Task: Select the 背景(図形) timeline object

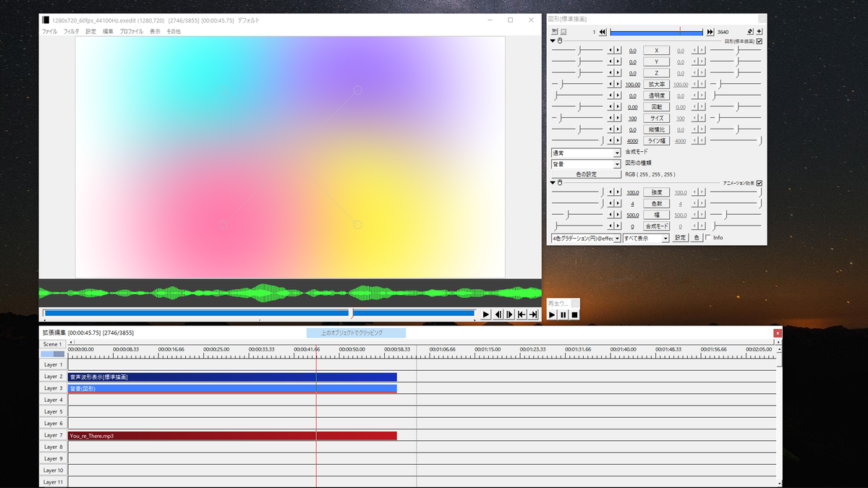Action: 232,388
